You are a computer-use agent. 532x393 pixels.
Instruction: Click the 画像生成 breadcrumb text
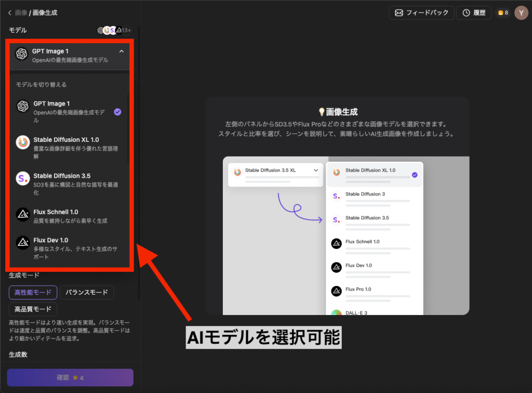click(x=45, y=13)
